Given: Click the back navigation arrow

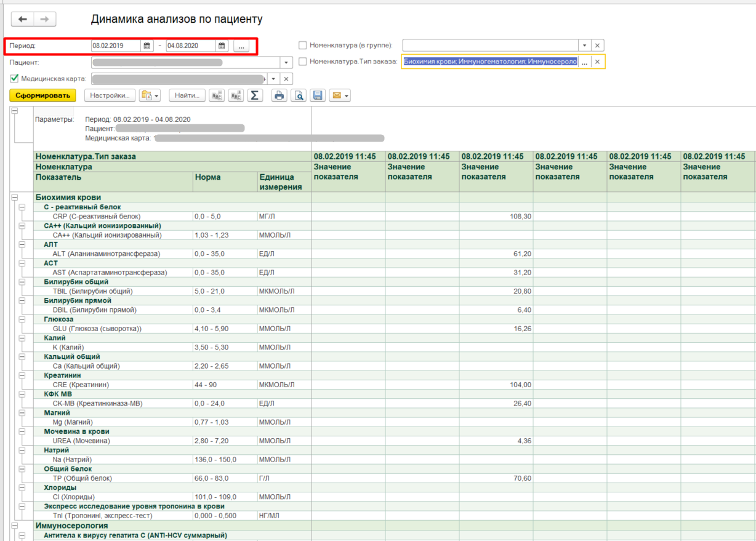Looking at the screenshot, I should point(23,19).
